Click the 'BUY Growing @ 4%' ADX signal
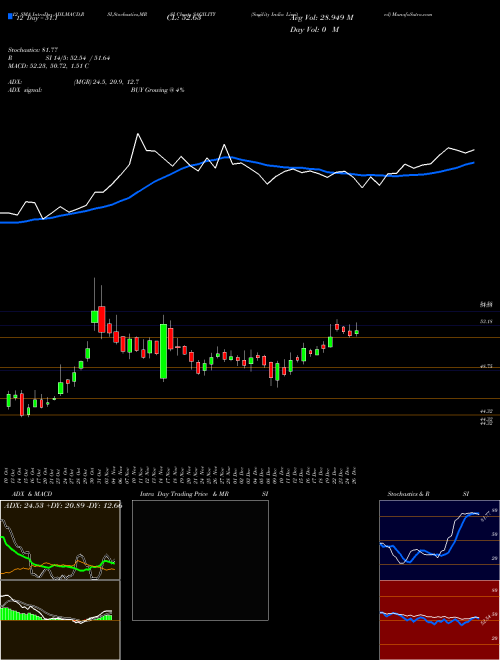Image resolution: width=500 pixels, height=660 pixels. pos(157,90)
